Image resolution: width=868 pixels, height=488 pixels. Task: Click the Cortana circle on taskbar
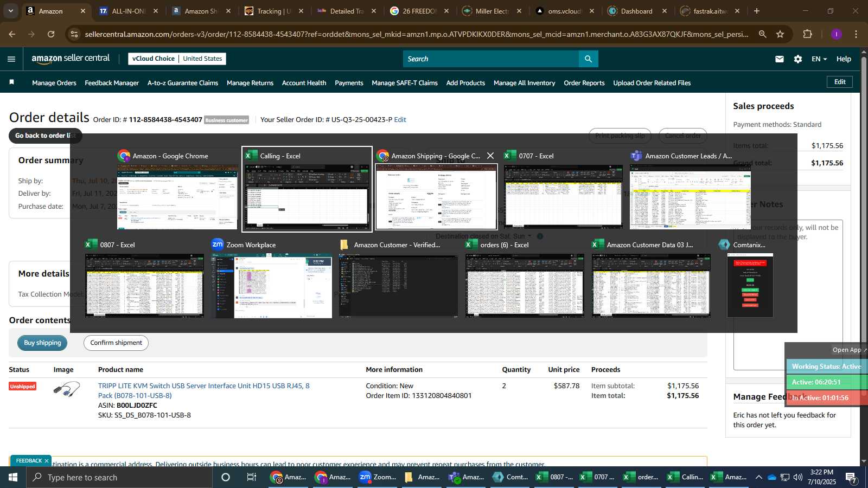(226, 477)
